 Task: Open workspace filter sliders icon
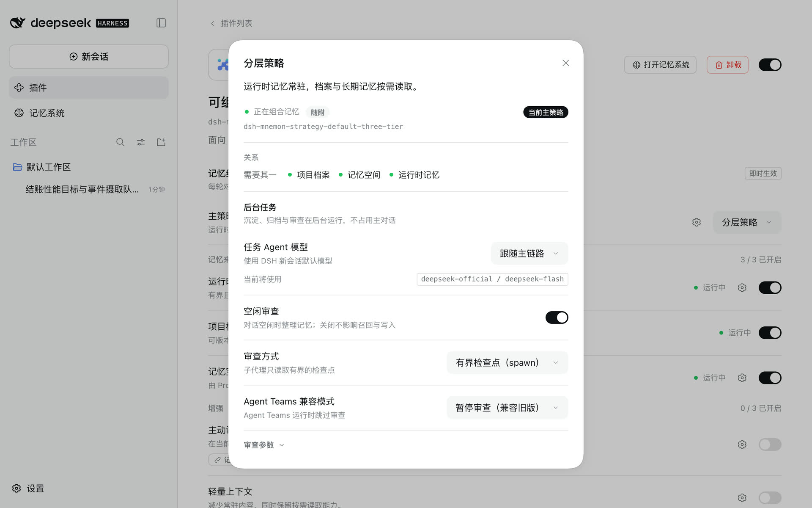coord(141,142)
